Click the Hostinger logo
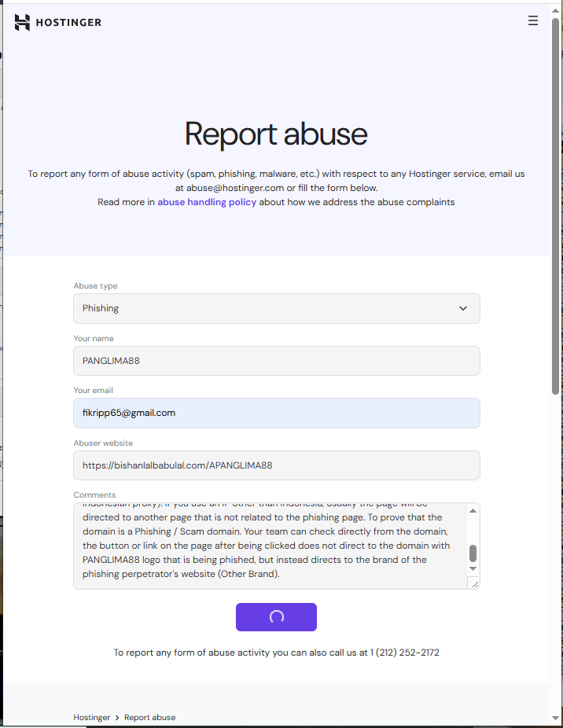 pos(57,22)
